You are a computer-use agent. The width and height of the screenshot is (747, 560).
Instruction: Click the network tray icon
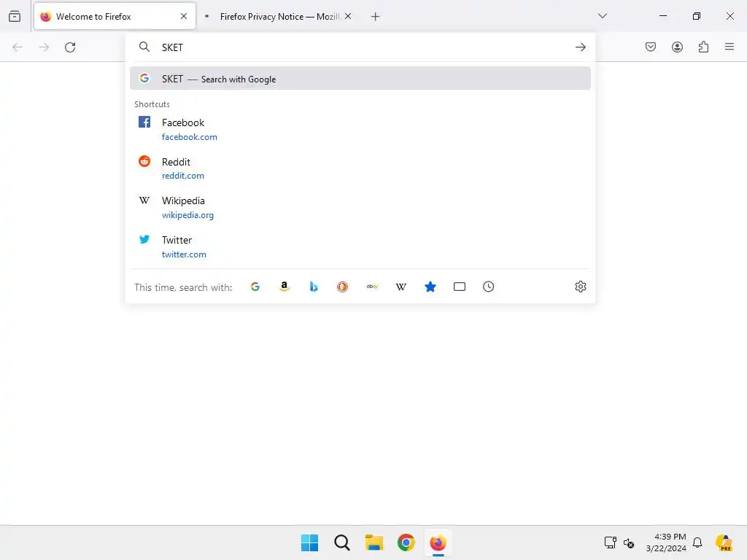611,542
